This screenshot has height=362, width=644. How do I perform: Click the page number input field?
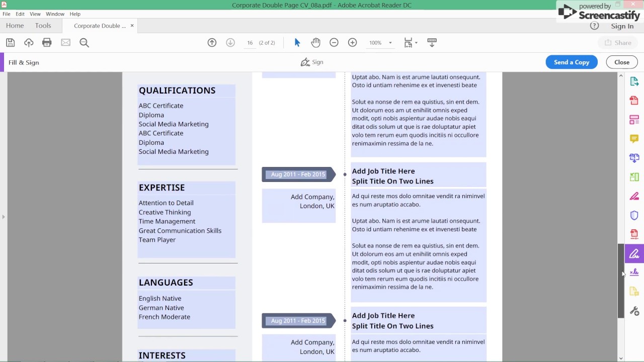[250, 43]
